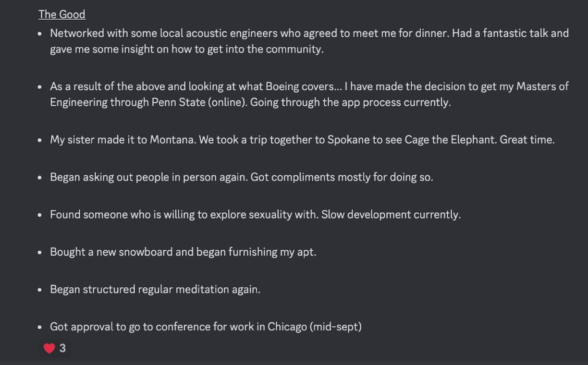Click the reaction count number 3
Image resolution: width=588 pixels, height=365 pixels.
(x=62, y=348)
